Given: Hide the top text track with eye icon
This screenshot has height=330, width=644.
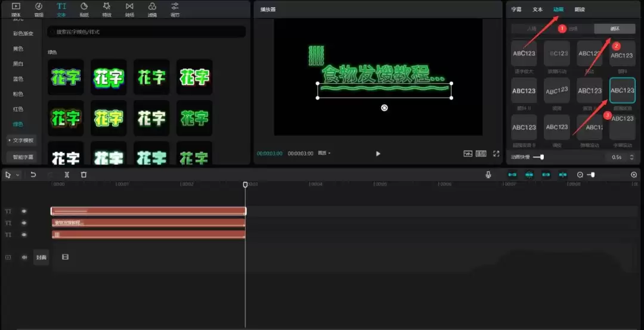Looking at the screenshot, I should (24, 211).
